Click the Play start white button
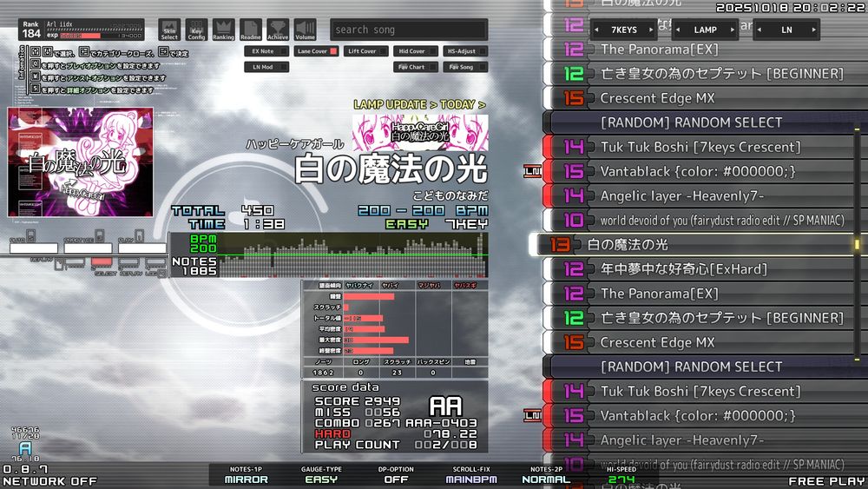This screenshot has width=868, height=489. tap(141, 248)
